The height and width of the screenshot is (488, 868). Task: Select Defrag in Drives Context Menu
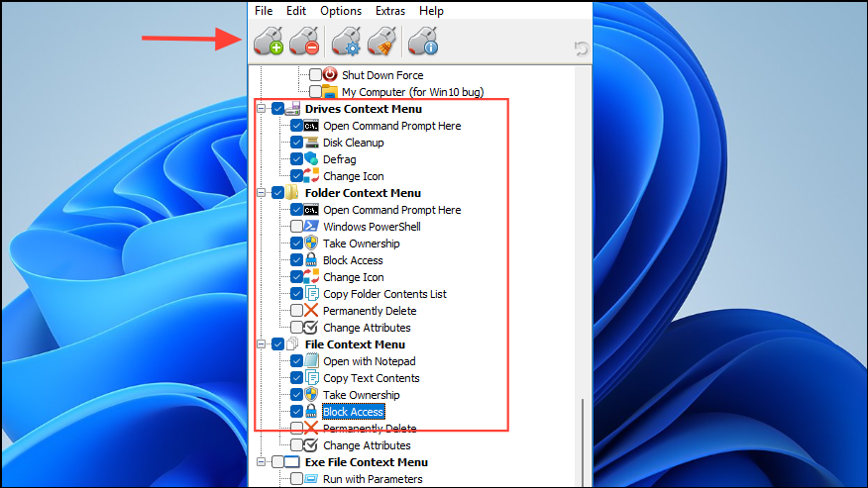[340, 159]
